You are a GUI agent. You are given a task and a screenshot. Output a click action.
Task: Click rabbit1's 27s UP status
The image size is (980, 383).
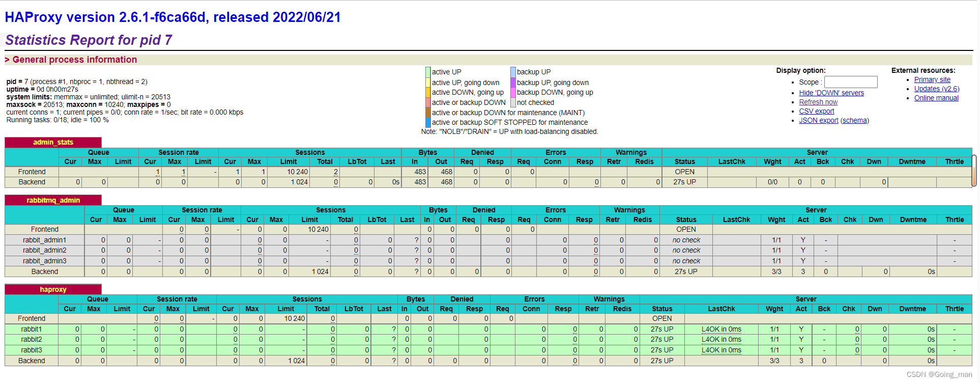click(x=662, y=329)
